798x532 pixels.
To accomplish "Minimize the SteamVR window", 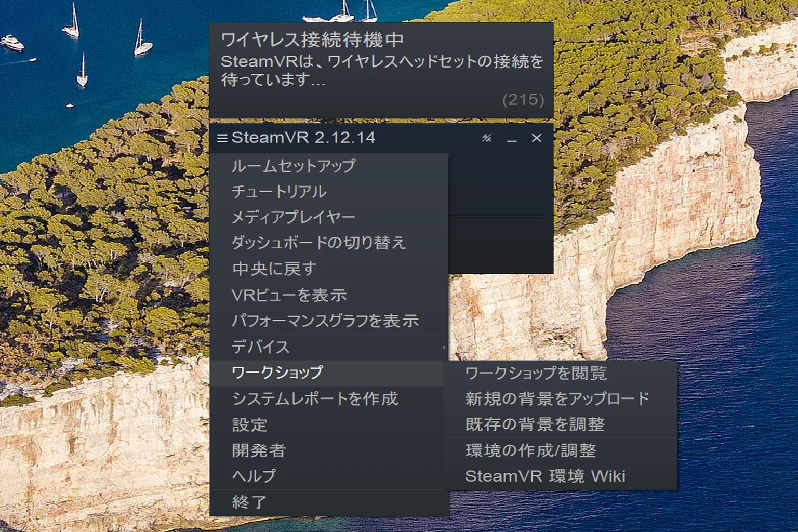I will [512, 139].
